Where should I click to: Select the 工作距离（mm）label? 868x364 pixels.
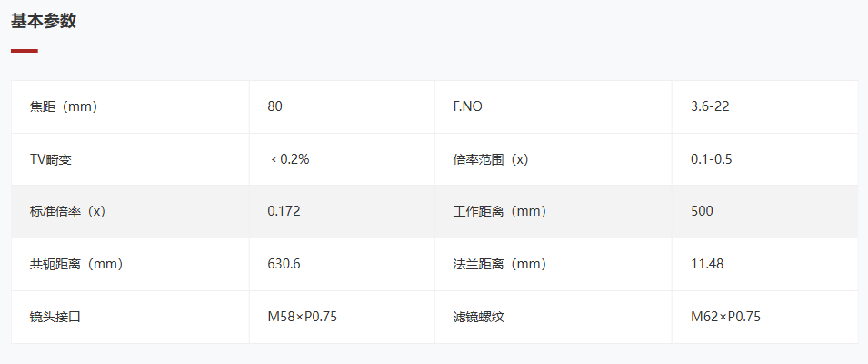pyautogui.click(x=499, y=212)
